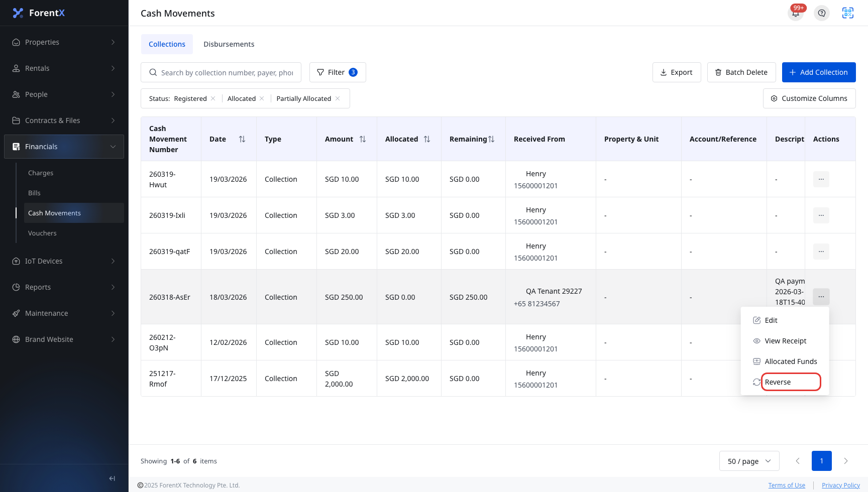Viewport: 868px width, 492px height.
Task: Collapse the Financials sidebar section
Action: 64,147
